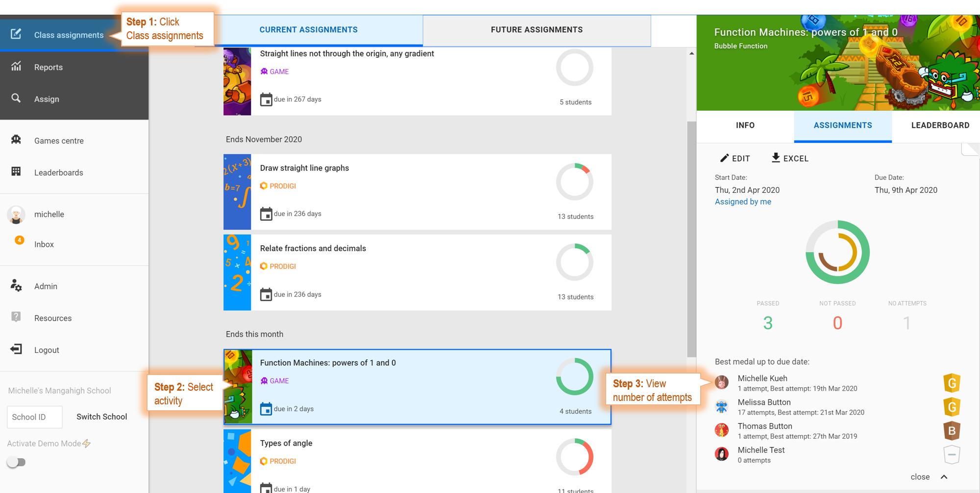Click michelle's profile avatar
The image size is (980, 493).
coord(16,214)
